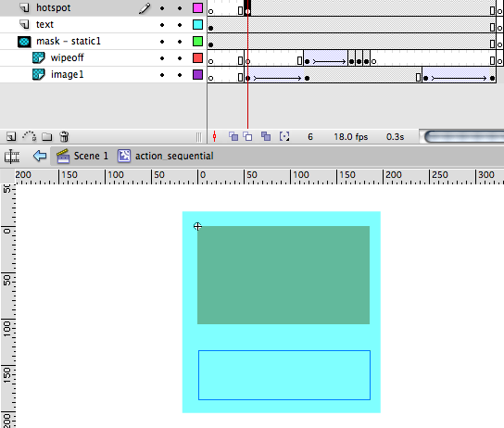The height and width of the screenshot is (428, 504).
Task: Click Edit Multiple Frames icon
Action: (266, 136)
